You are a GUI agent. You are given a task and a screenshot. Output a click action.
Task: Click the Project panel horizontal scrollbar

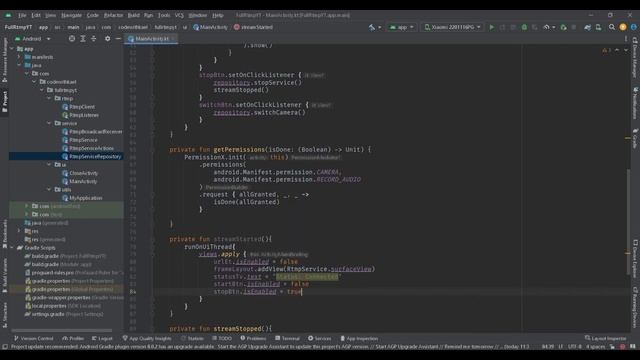tap(61, 330)
